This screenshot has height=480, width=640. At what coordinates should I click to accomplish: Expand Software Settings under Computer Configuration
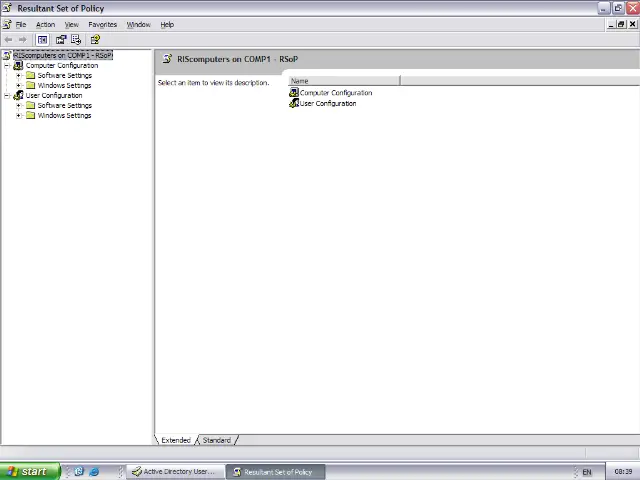(x=18, y=76)
